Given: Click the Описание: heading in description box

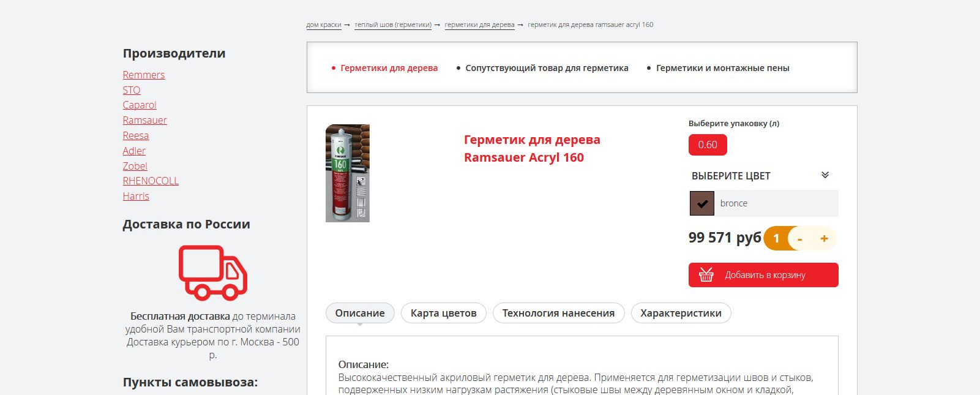Looking at the screenshot, I should pyautogui.click(x=364, y=364).
